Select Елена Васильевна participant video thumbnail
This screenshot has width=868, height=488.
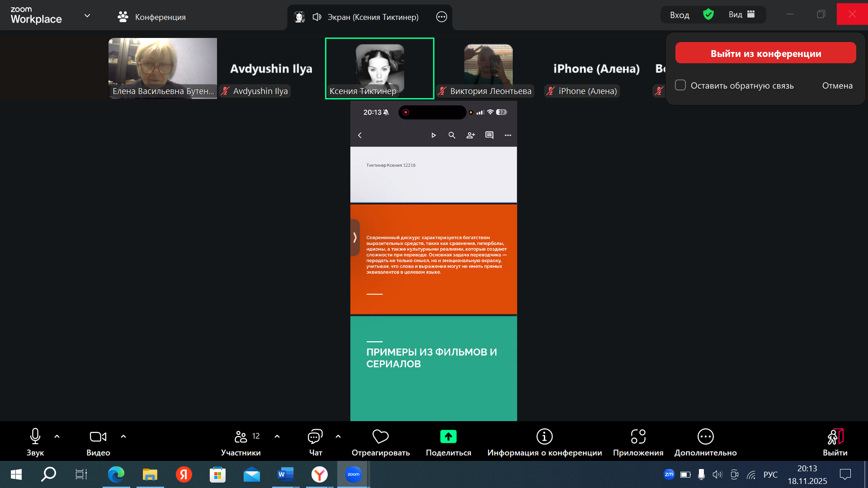[x=163, y=68]
